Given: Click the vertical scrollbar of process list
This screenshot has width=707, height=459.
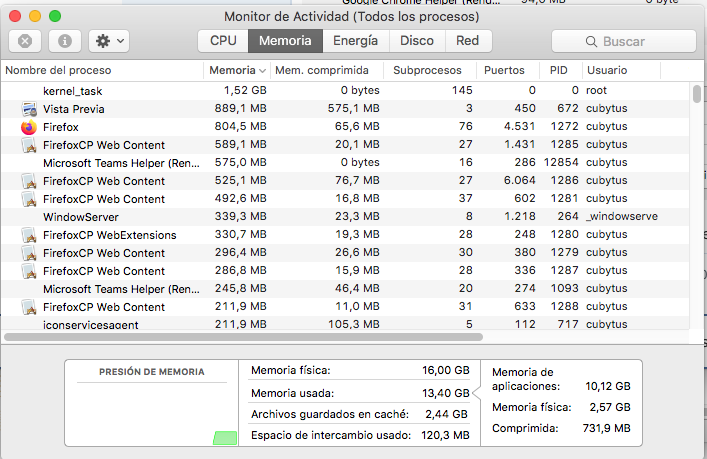Looking at the screenshot, I should 696,95.
